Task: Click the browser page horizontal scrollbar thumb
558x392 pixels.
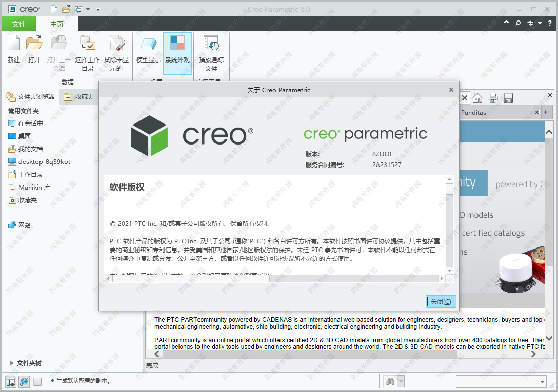Action: 310,354
